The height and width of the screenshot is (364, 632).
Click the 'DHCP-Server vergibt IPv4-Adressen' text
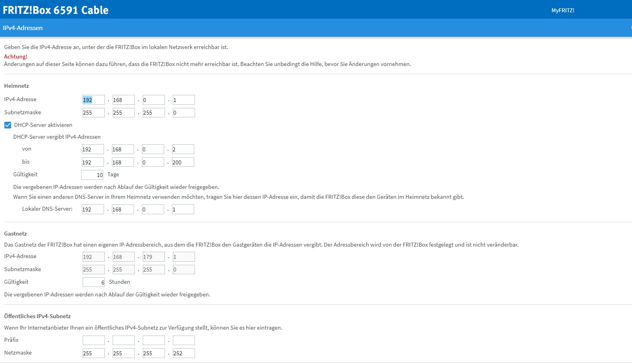click(57, 137)
